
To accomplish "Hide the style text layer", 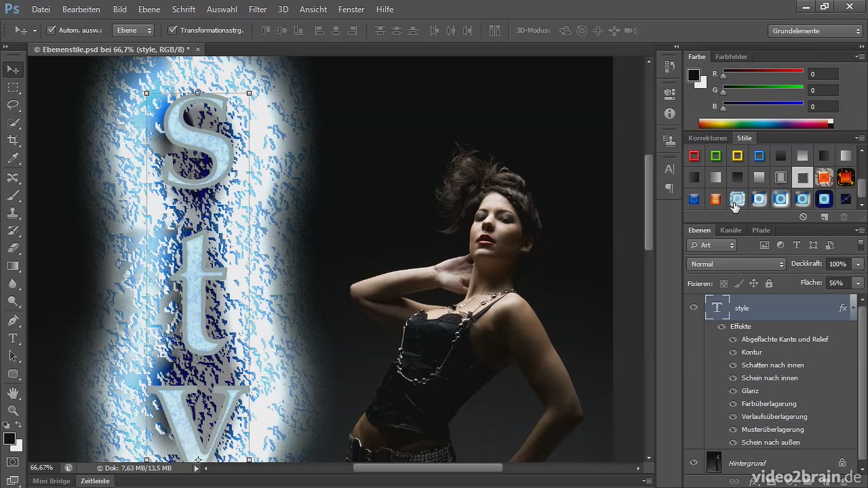I will coord(693,308).
